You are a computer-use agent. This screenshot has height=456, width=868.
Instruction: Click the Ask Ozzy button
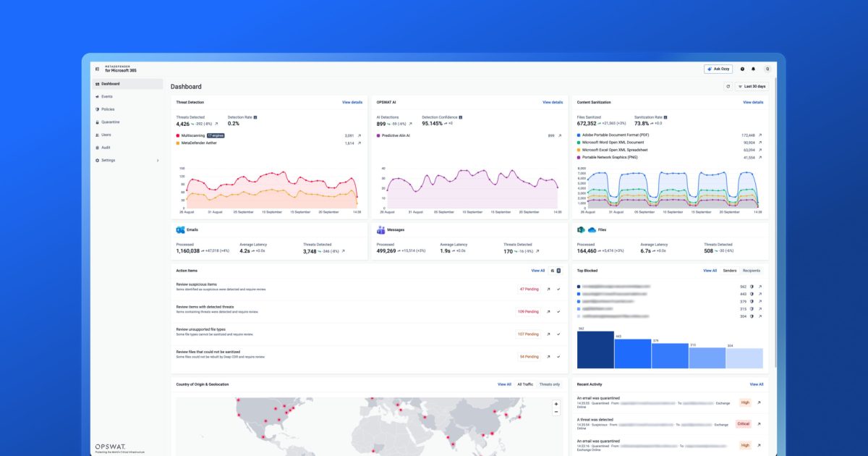(718, 69)
